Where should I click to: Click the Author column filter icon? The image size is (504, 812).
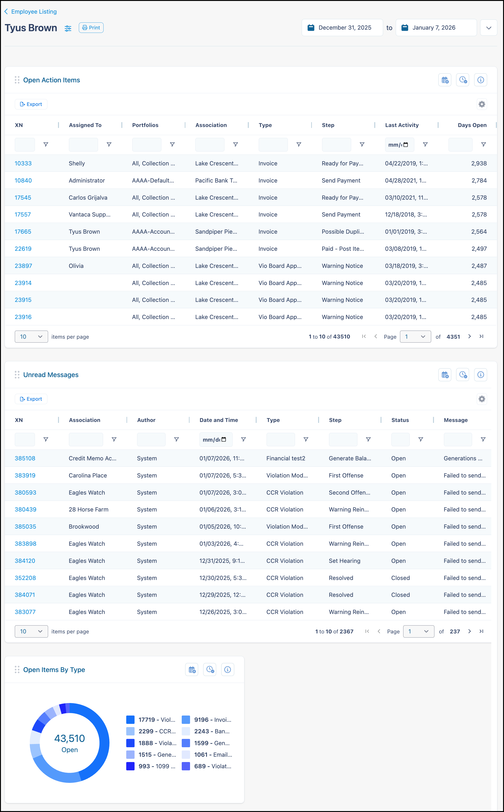(x=177, y=440)
